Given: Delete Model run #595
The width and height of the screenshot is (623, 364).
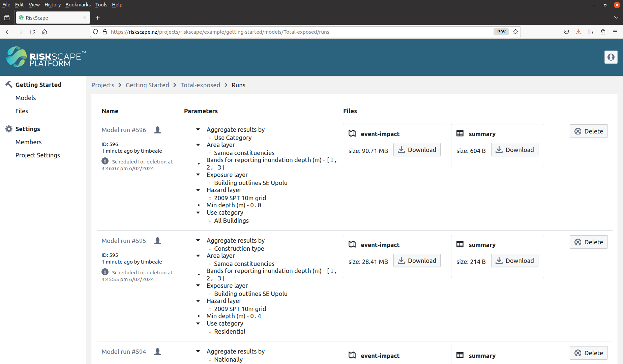Looking at the screenshot, I should 589,242.
